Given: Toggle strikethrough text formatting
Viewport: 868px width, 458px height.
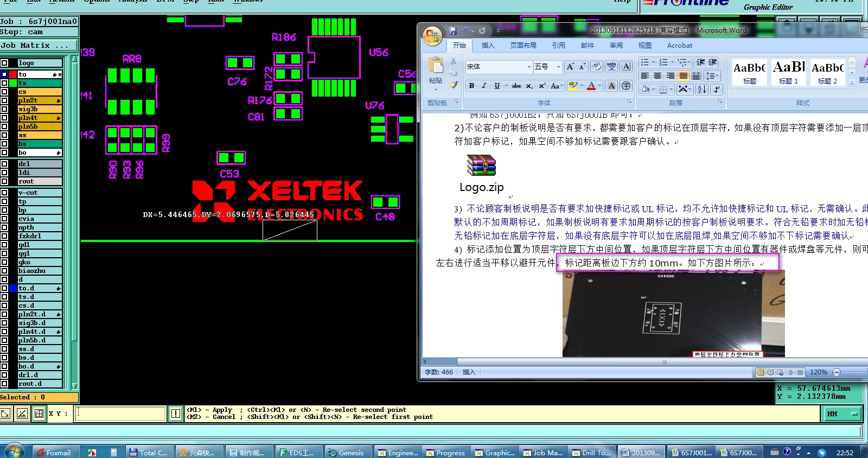Looking at the screenshot, I should [x=516, y=86].
